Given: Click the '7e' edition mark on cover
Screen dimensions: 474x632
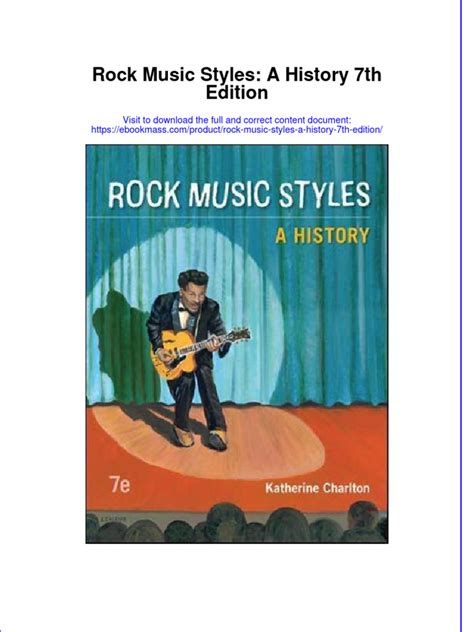Looking at the screenshot, I should tap(120, 484).
